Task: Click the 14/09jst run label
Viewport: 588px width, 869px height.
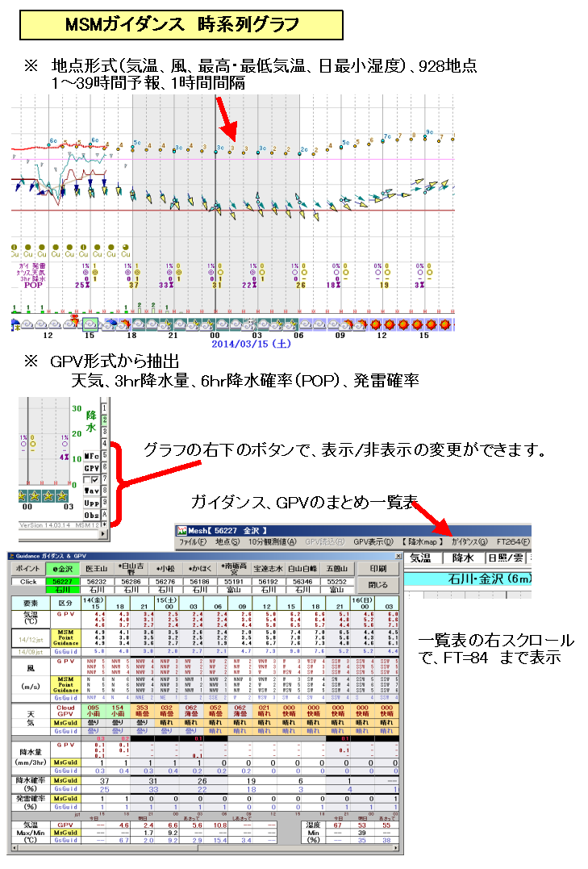Action: pos(31,652)
